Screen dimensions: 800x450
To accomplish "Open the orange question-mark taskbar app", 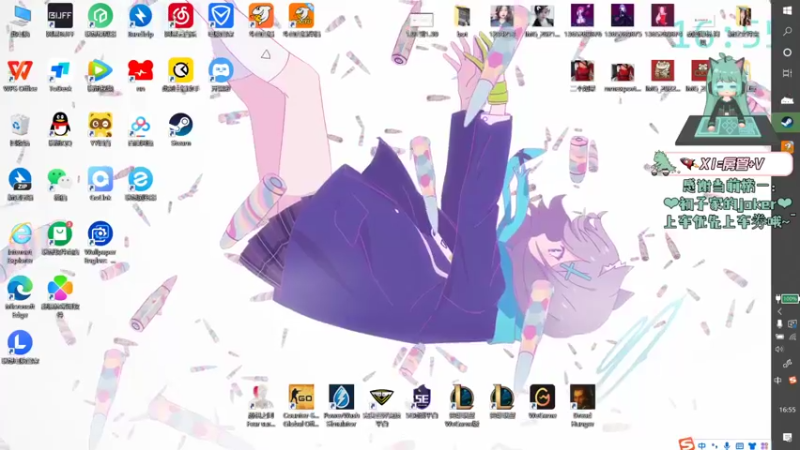I will click(787, 146).
